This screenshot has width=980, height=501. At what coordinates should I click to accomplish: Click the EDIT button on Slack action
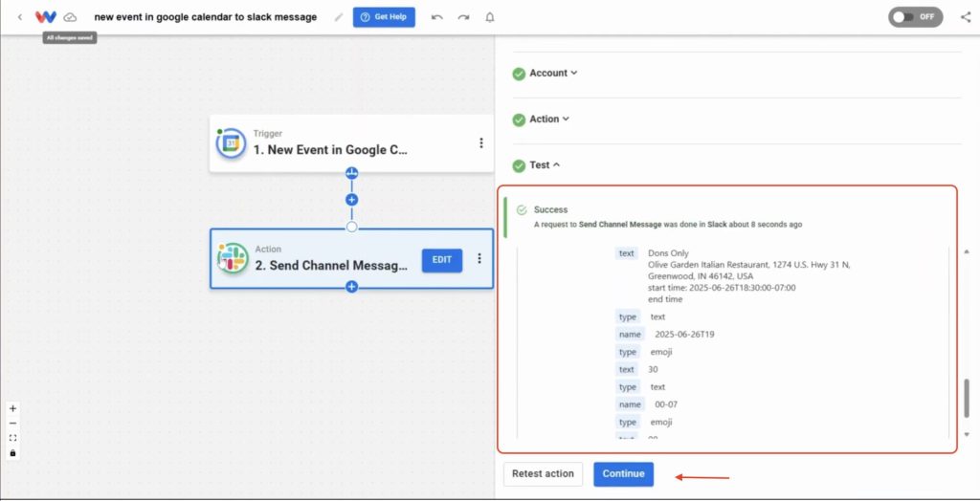click(x=442, y=260)
